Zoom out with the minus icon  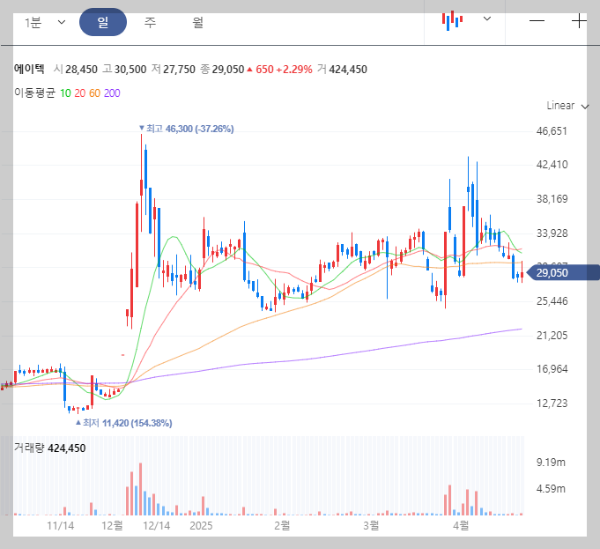pos(537,20)
